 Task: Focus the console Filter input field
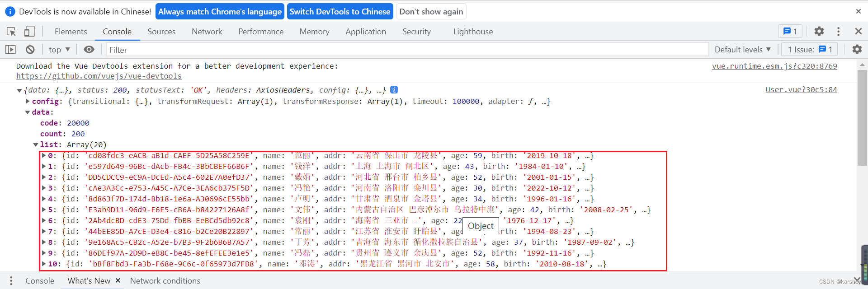407,50
